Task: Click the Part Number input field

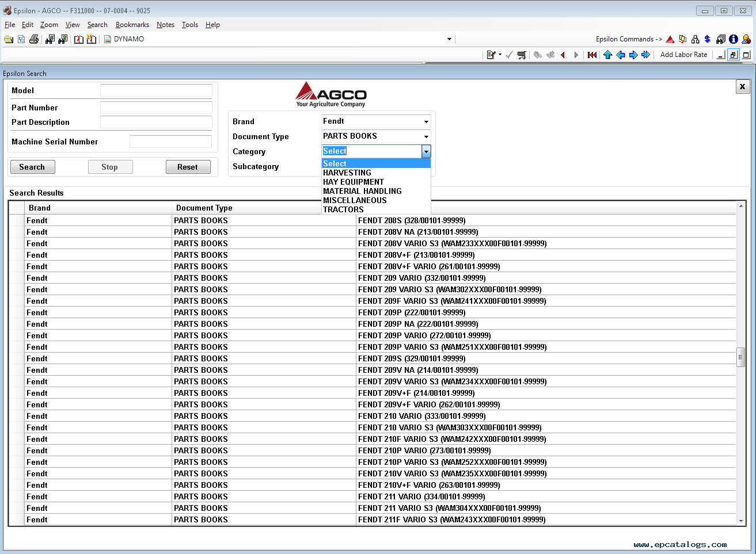Action: 156,108
